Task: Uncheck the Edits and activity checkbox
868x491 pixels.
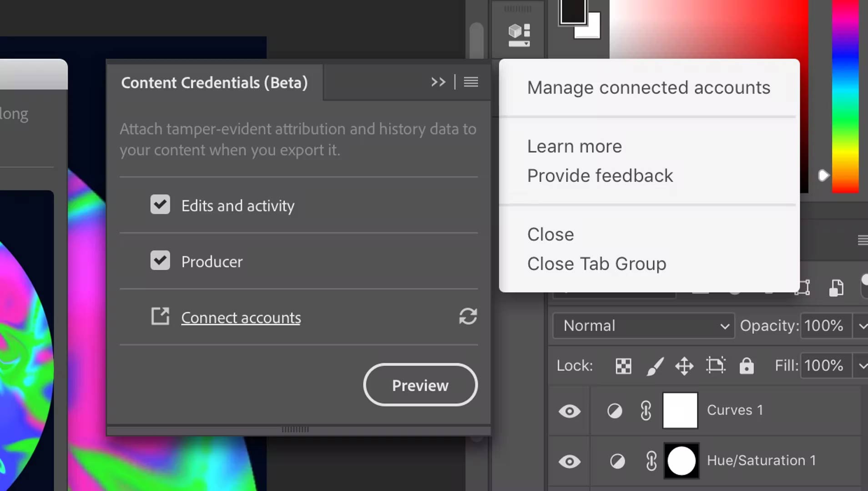Action: point(160,205)
